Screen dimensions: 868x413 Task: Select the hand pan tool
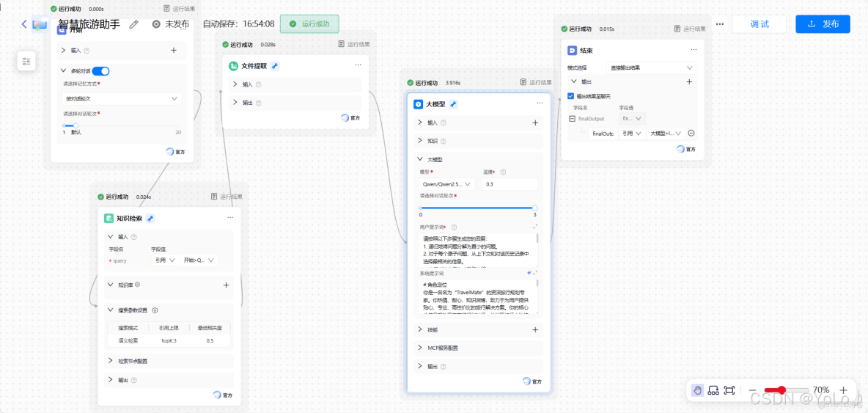tap(697, 390)
